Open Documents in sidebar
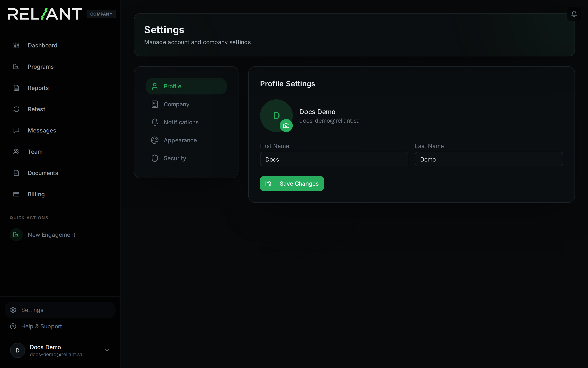This screenshot has height=368, width=588. (x=60, y=173)
